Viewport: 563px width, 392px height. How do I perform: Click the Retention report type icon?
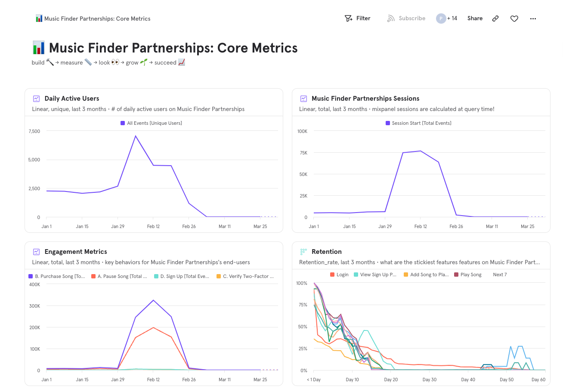(x=303, y=252)
